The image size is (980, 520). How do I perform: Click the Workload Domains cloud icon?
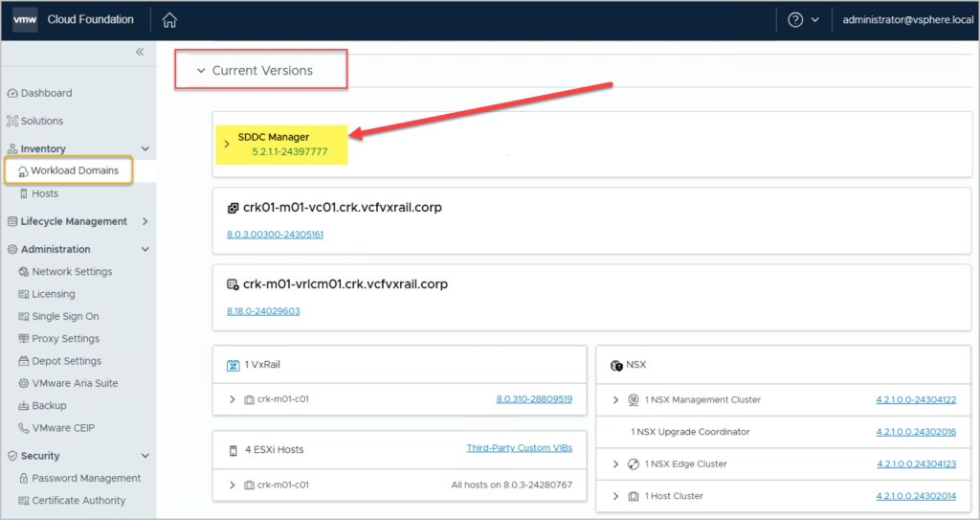point(23,170)
